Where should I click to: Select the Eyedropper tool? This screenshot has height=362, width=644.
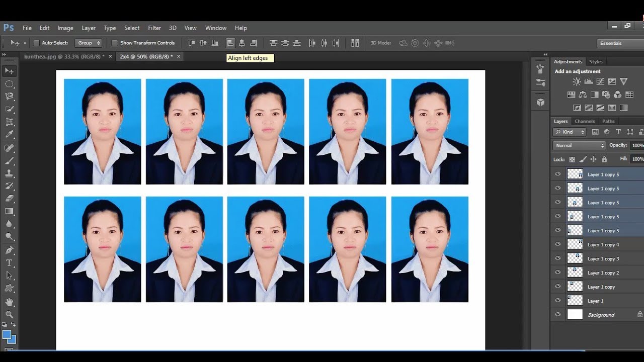9,134
